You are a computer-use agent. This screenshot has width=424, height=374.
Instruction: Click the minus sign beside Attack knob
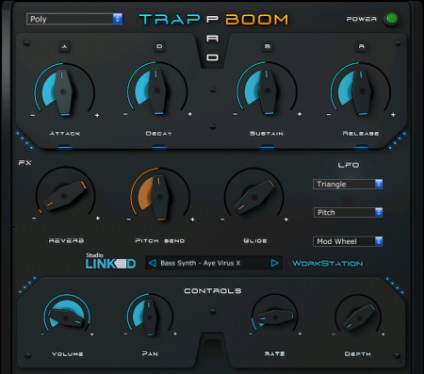pyautogui.click(x=33, y=115)
